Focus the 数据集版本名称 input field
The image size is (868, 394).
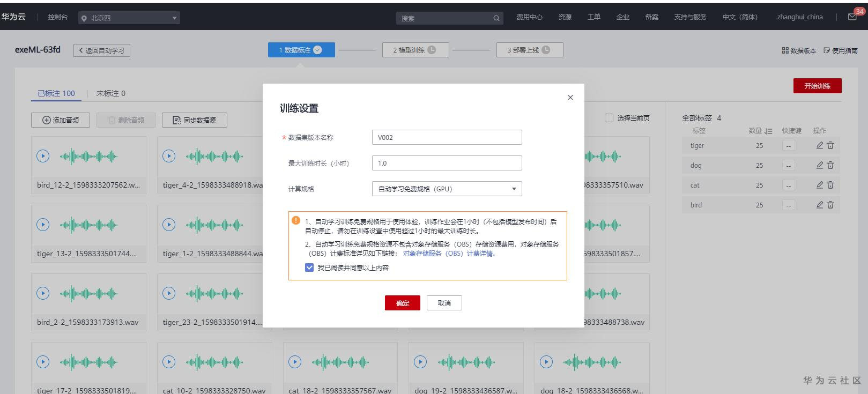pyautogui.click(x=447, y=137)
